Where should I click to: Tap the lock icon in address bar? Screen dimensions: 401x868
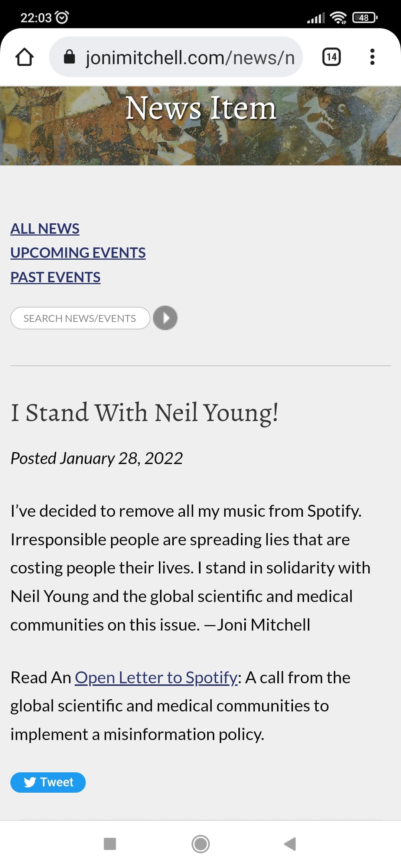69,57
